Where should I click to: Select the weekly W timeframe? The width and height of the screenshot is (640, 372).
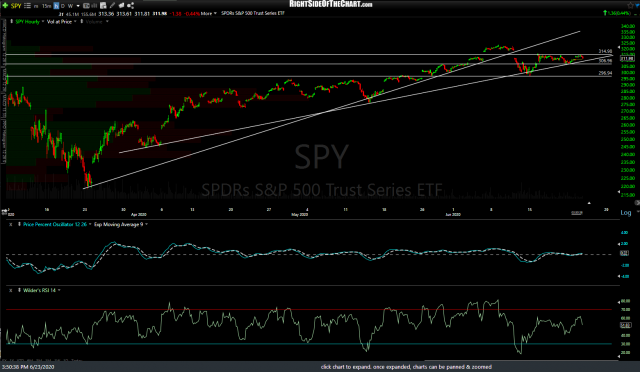coord(70,6)
